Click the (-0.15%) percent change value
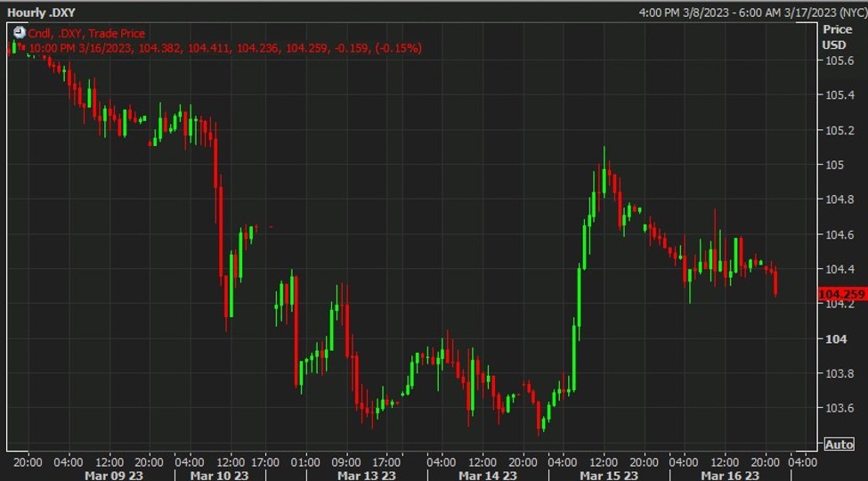This screenshot has width=868, height=481. [x=399, y=49]
